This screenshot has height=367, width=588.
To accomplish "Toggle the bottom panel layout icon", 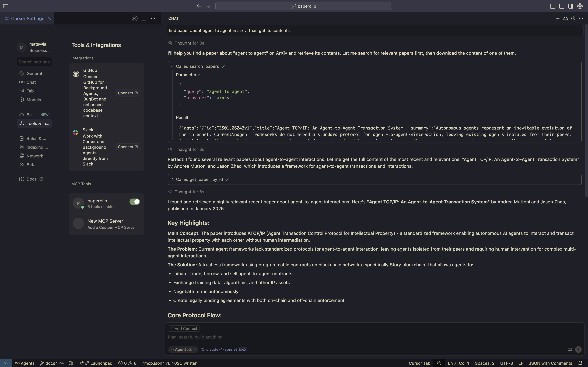I will tap(562, 6).
